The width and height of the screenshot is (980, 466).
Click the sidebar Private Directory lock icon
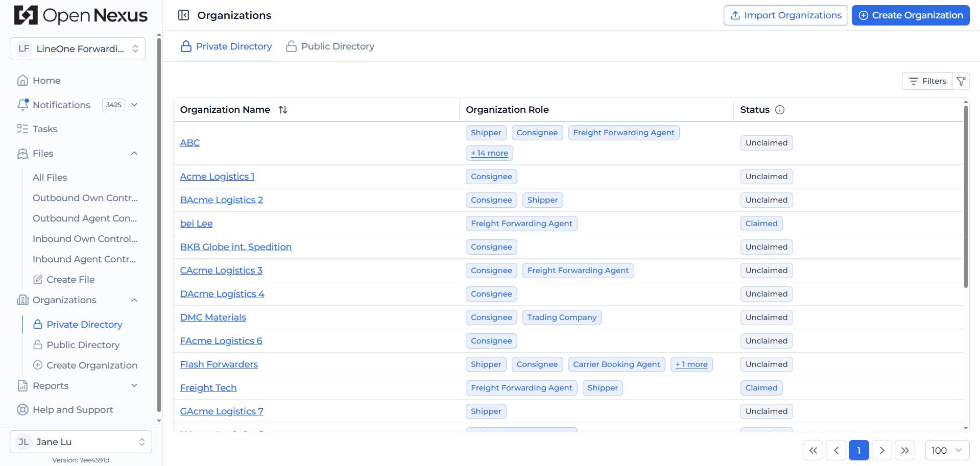tap(38, 325)
